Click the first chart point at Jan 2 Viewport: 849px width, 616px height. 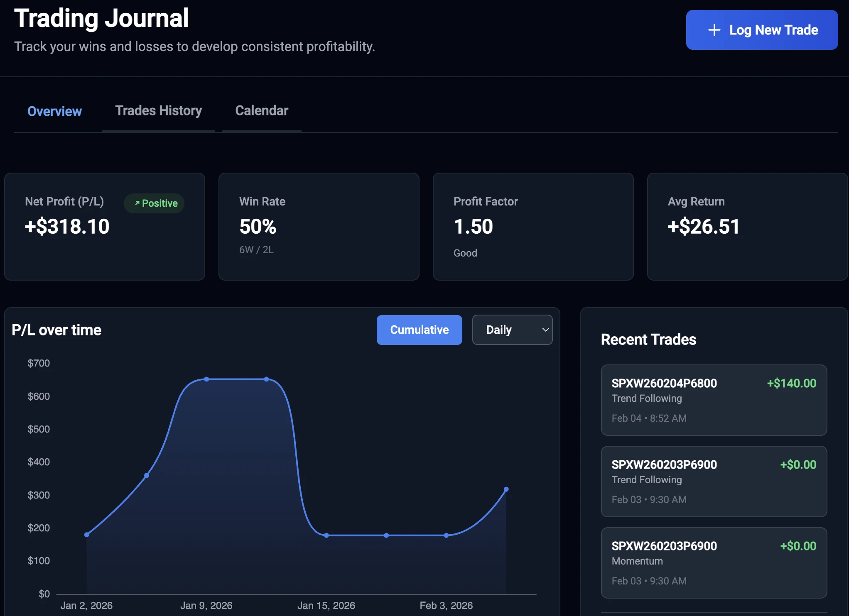[x=87, y=535]
